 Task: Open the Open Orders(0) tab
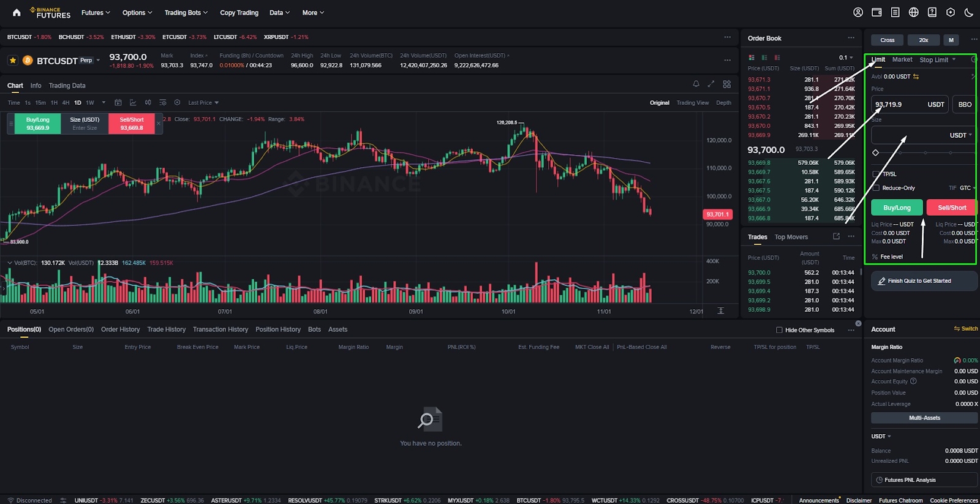[71, 329]
